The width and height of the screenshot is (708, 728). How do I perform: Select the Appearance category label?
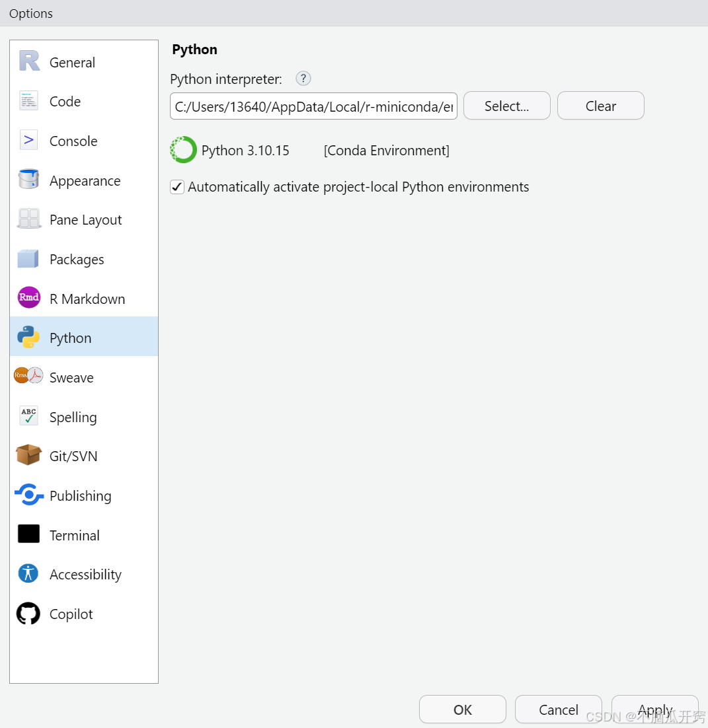(85, 181)
